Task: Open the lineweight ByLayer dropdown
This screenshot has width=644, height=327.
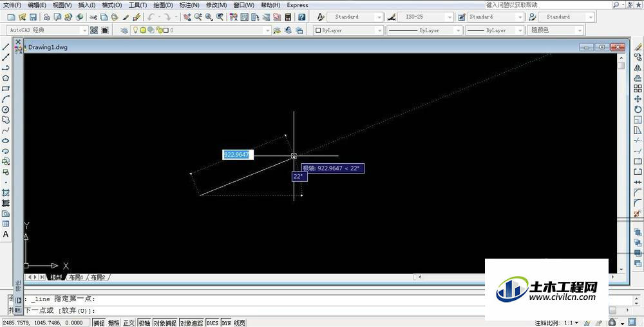Action: (x=520, y=30)
